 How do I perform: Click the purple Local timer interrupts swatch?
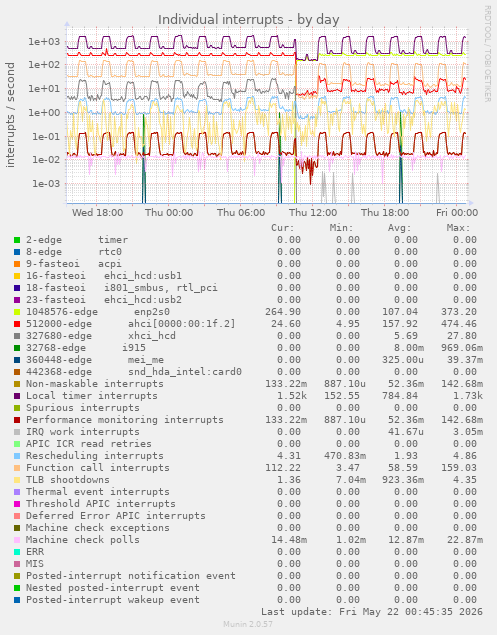pos(17,396)
